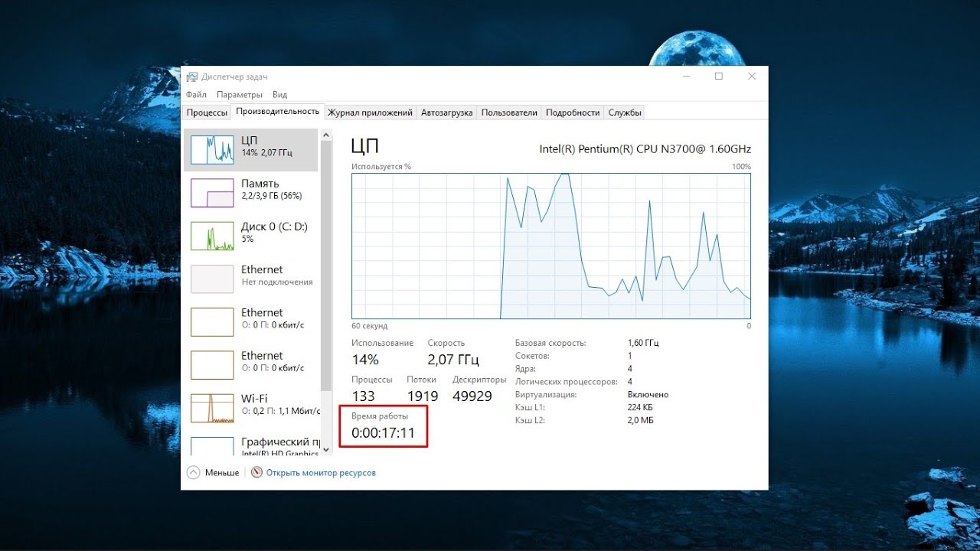Click the Кэш L1: label
The image size is (980, 551).
click(530, 408)
